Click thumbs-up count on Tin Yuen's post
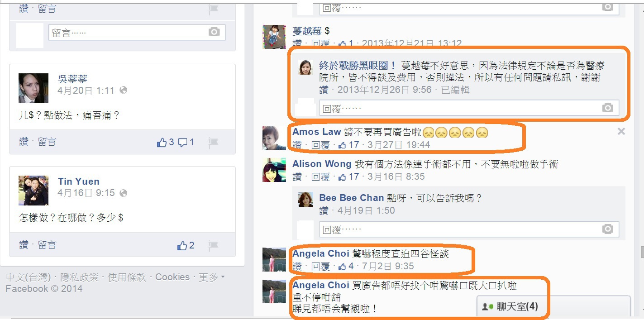Screen dimensions: 644x320 pos(186,245)
